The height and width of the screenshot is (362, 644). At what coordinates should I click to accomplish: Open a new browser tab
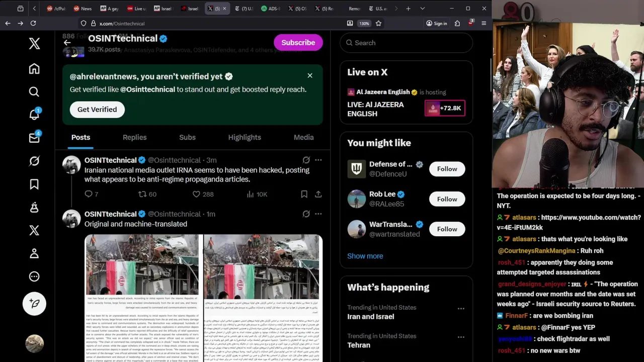[x=408, y=9]
